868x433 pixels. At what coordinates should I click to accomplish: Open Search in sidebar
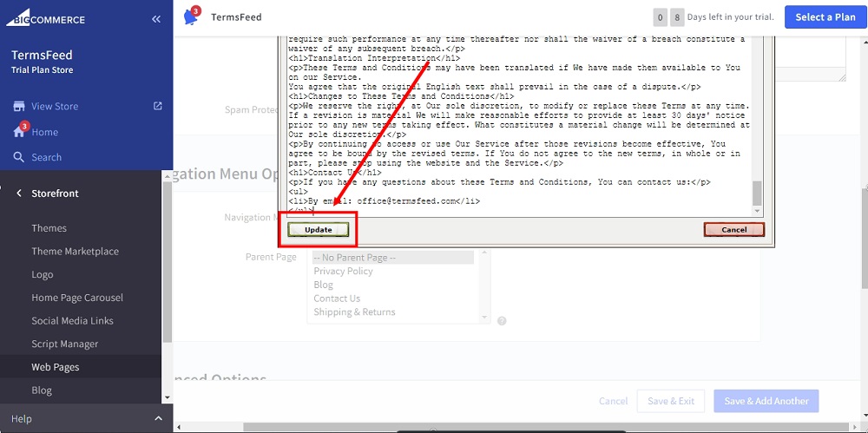pyautogui.click(x=47, y=157)
